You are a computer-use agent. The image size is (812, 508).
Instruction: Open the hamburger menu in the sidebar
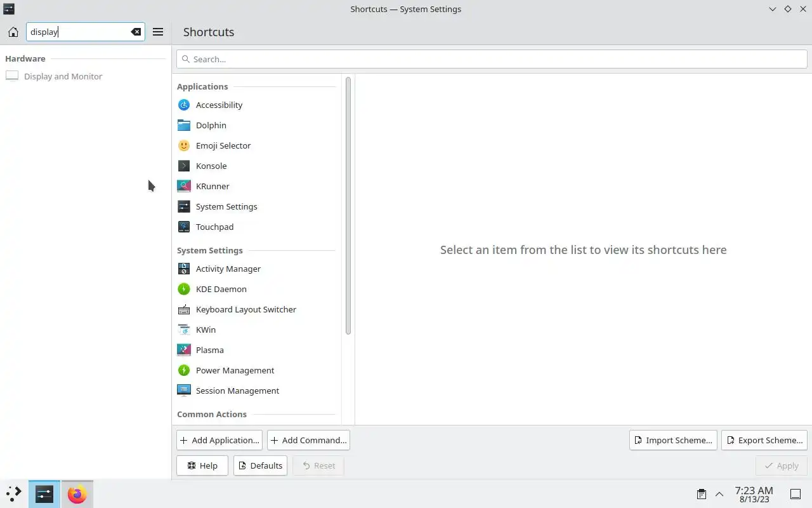(158, 32)
